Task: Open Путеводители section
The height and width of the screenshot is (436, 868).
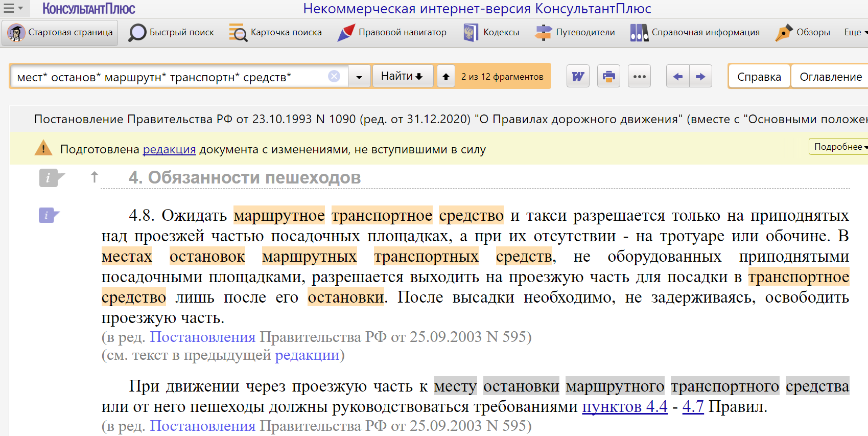Action: (x=575, y=33)
